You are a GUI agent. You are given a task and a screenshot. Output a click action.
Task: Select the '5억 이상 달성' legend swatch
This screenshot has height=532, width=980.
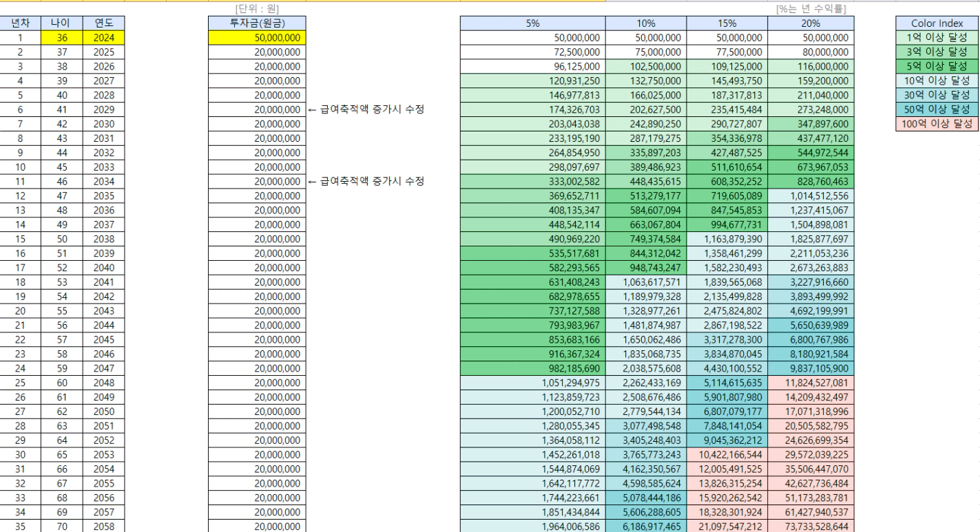coord(937,67)
